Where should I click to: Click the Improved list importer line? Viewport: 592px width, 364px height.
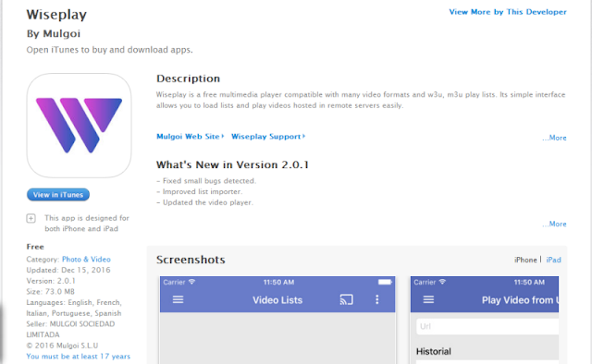200,191
